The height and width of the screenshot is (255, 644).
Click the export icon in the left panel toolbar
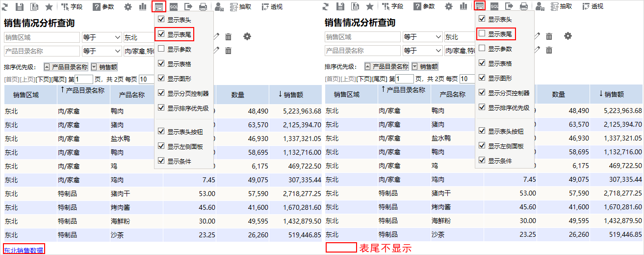coord(188,6)
